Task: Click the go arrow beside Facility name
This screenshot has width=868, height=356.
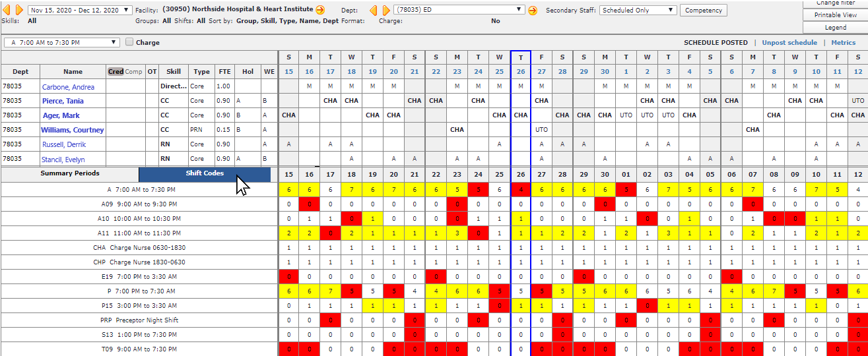Action: pos(320,11)
